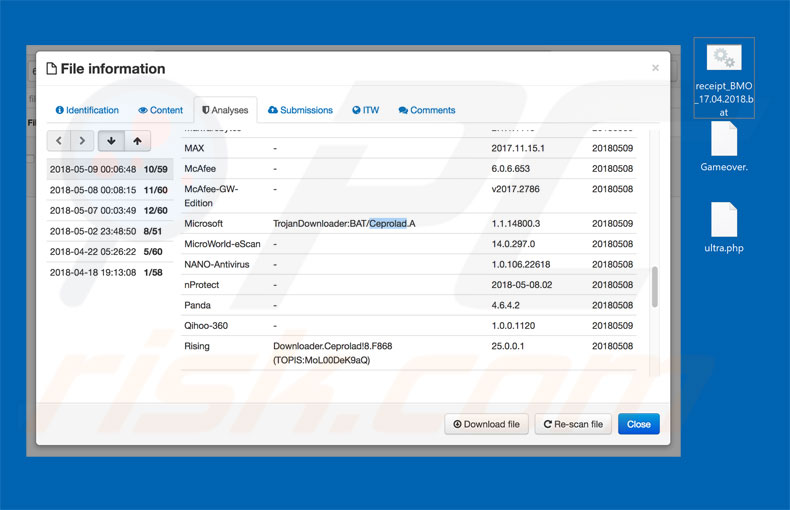Click version v2017.2786 value
Viewport: 790px width, 510px height.
click(515, 189)
